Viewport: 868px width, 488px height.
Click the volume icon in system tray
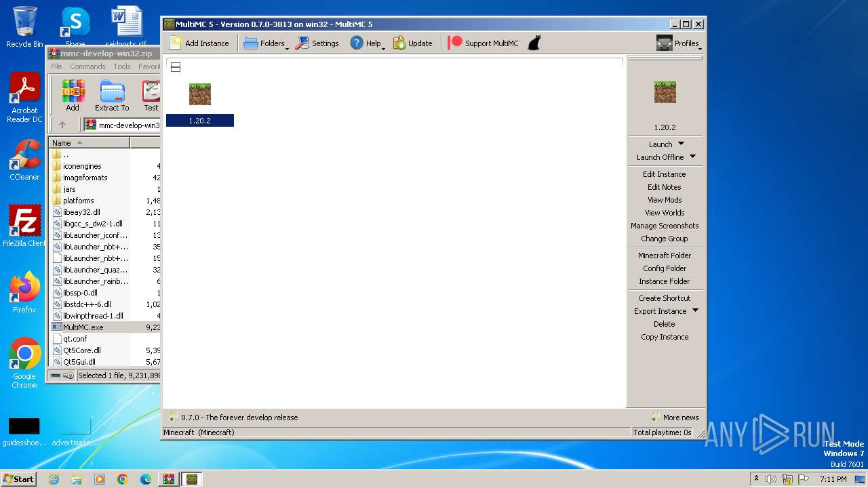771,479
